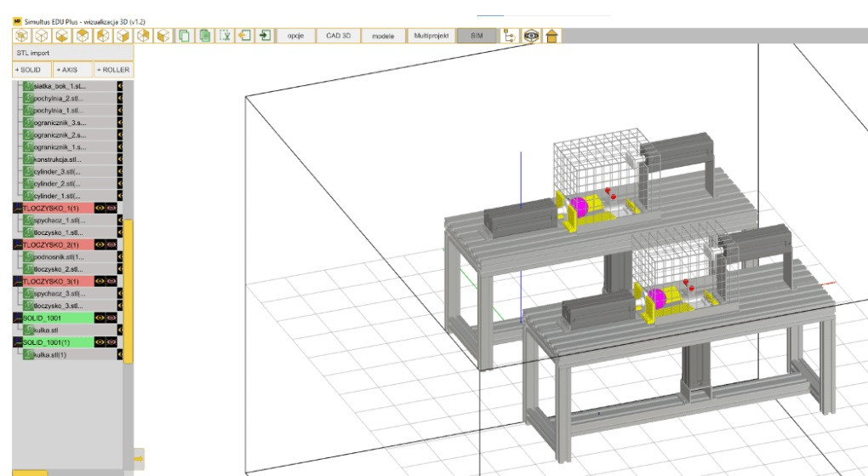This screenshot has width=868, height=476.
Task: Select the SIM tab
Action: (477, 36)
